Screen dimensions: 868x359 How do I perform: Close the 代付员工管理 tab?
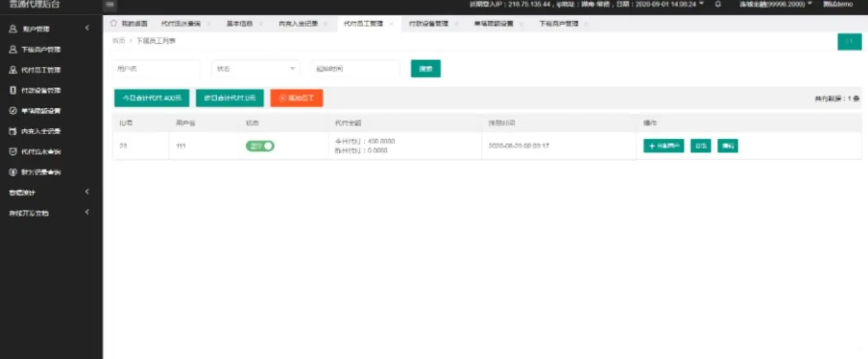pyautogui.click(x=391, y=24)
